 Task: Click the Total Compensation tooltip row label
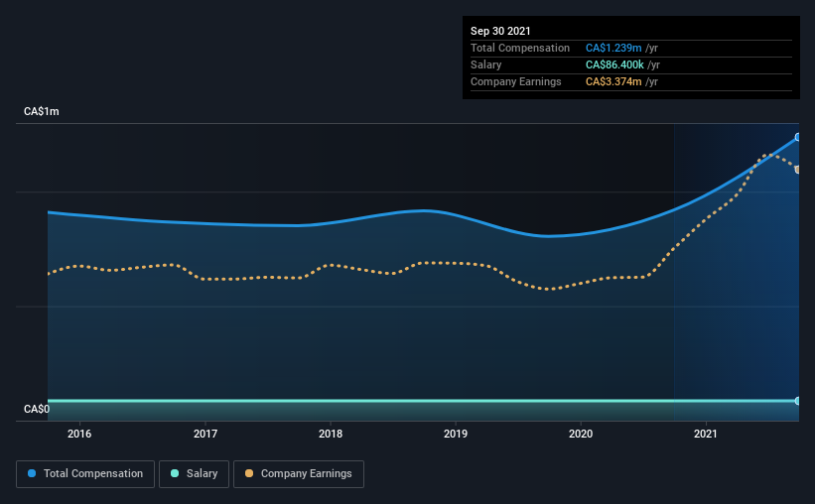pos(520,48)
